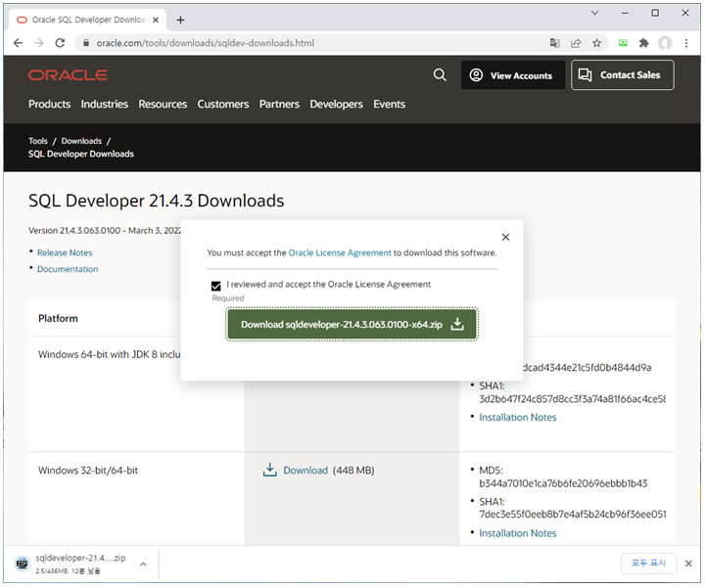Open the translate page icon

(x=554, y=43)
